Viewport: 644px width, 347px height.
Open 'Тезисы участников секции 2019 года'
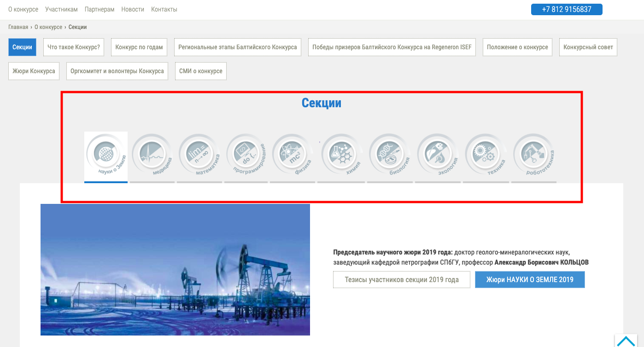[402, 279]
